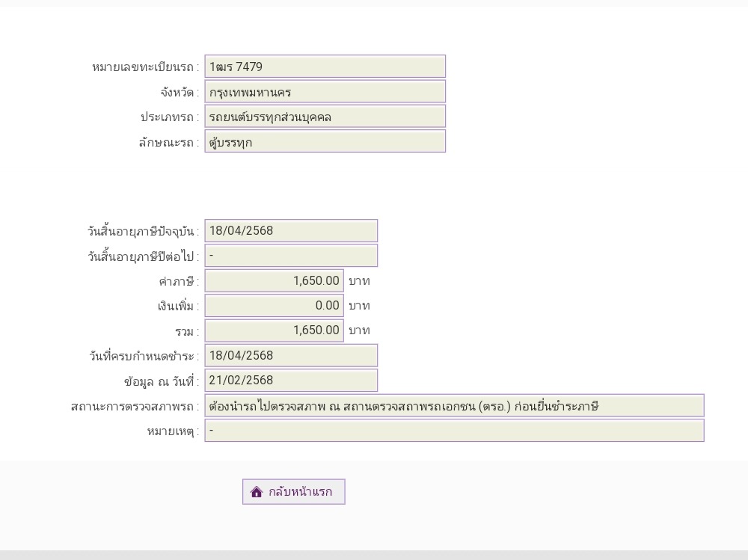The height and width of the screenshot is (560, 748).
Task: Click the label วันสิ้นอายุภาษีปีต่อไป
Action: coord(143,256)
